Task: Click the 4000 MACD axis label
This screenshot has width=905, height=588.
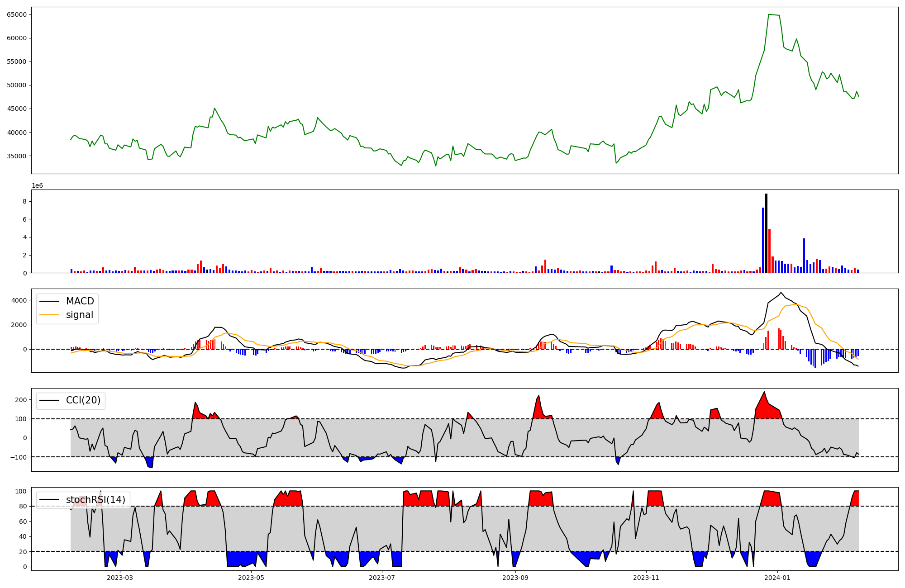Action: click(19, 300)
